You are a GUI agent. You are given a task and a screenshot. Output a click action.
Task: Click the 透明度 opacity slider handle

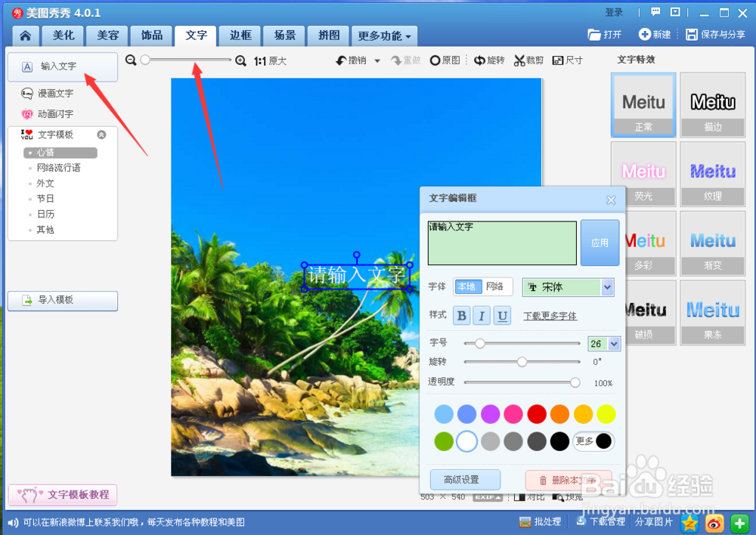pyautogui.click(x=575, y=382)
